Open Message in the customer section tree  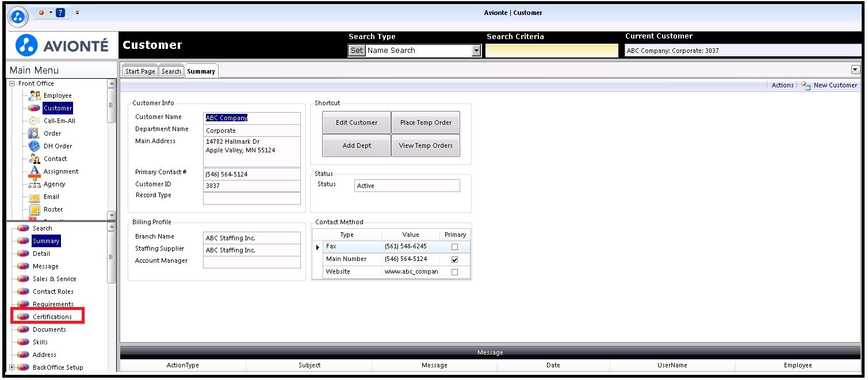point(45,266)
